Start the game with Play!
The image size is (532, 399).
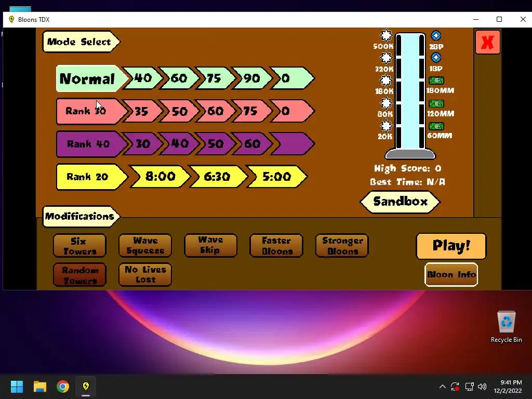[451, 246]
